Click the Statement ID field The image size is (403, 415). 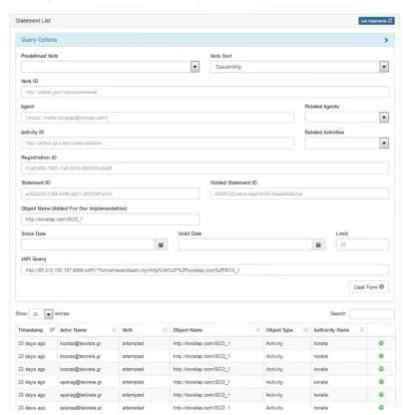point(110,194)
